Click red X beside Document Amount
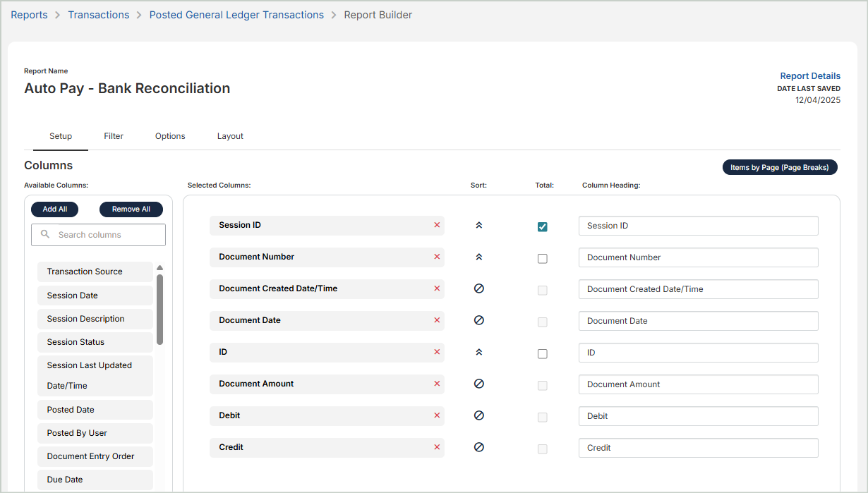 point(437,384)
